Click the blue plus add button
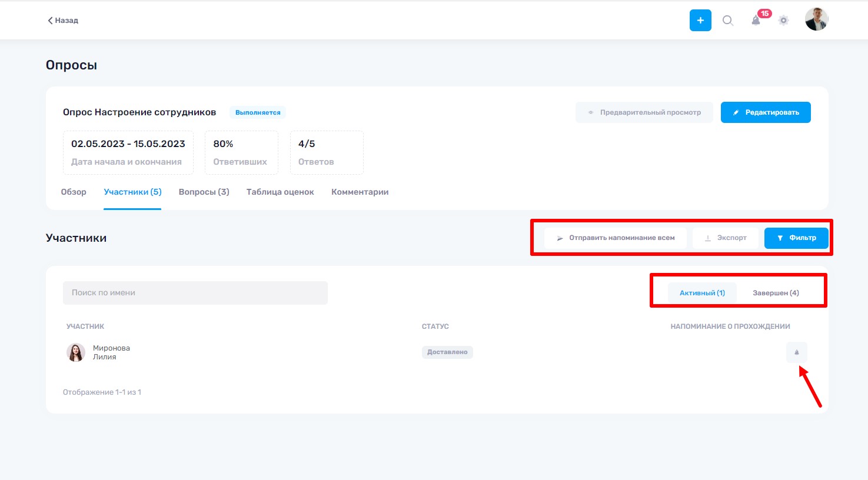 (700, 21)
